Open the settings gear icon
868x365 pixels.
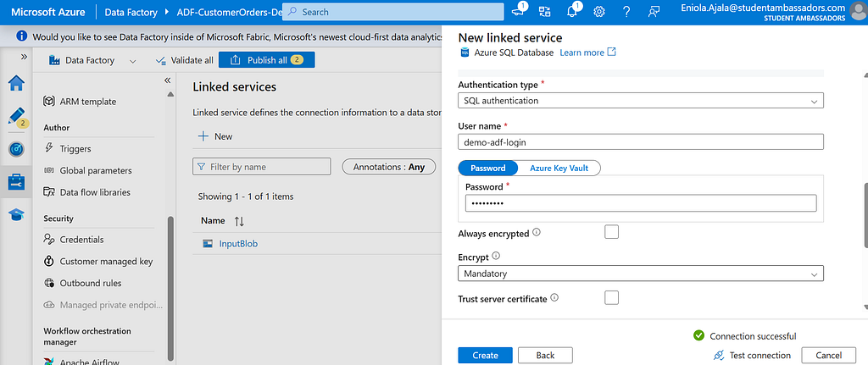tap(599, 12)
